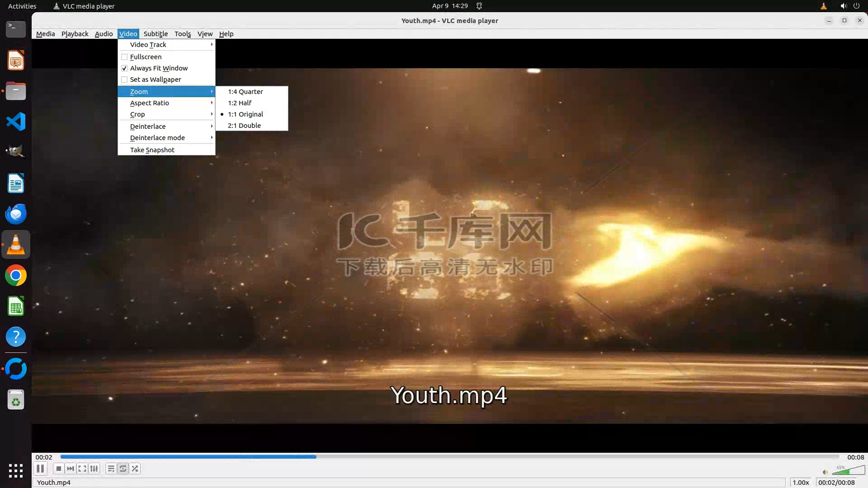The width and height of the screenshot is (868, 488).
Task: Toggle the fullscreen toolbar button
Action: click(x=82, y=469)
